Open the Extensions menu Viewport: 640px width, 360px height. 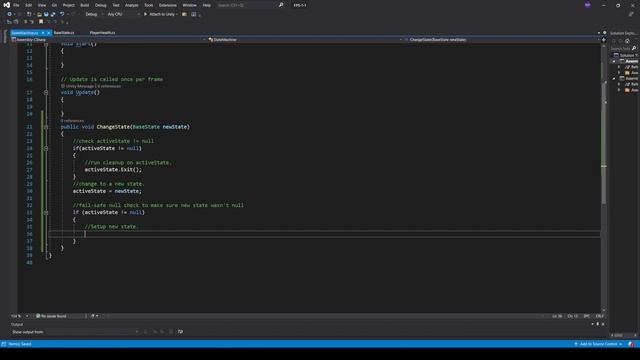[x=168, y=5]
